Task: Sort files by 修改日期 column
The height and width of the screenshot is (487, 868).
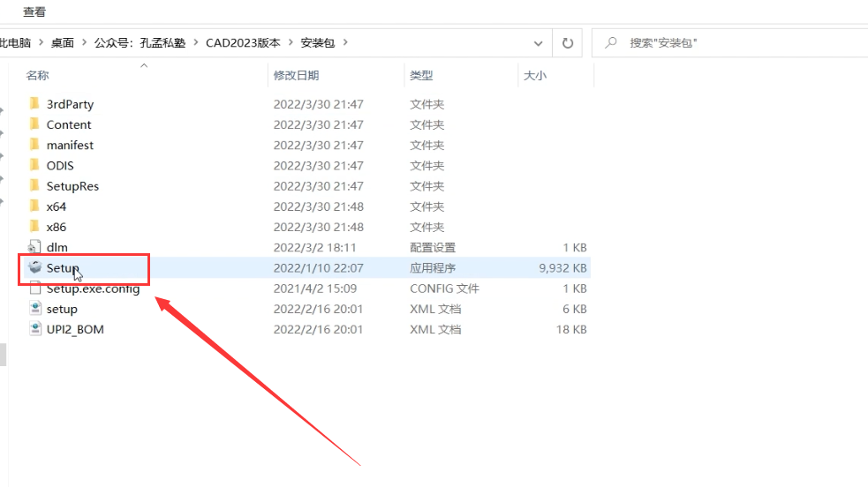Action: click(296, 75)
